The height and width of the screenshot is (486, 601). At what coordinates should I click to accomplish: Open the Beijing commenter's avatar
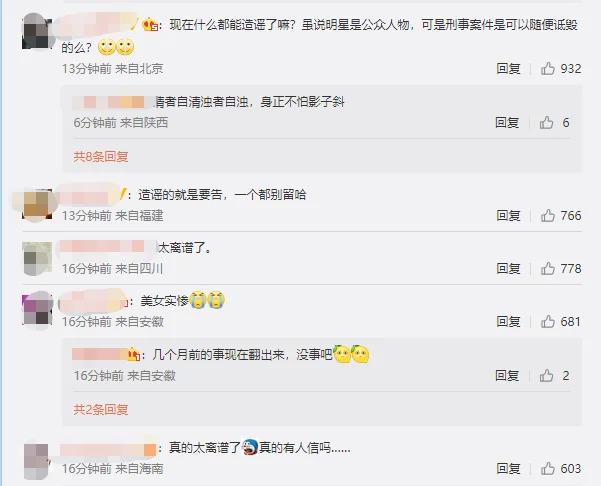[x=37, y=32]
